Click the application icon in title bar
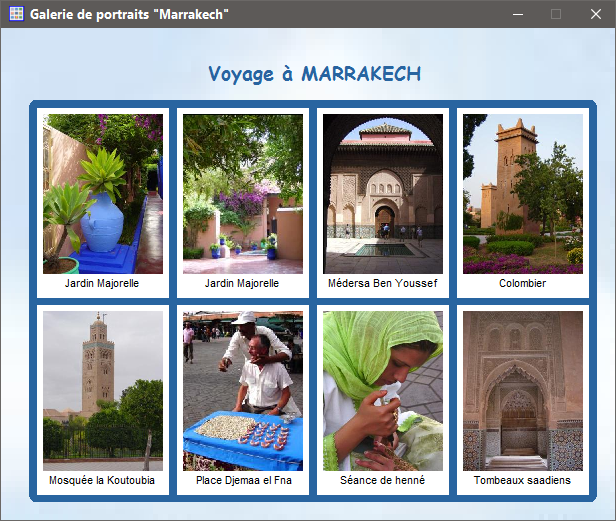 click(x=16, y=14)
